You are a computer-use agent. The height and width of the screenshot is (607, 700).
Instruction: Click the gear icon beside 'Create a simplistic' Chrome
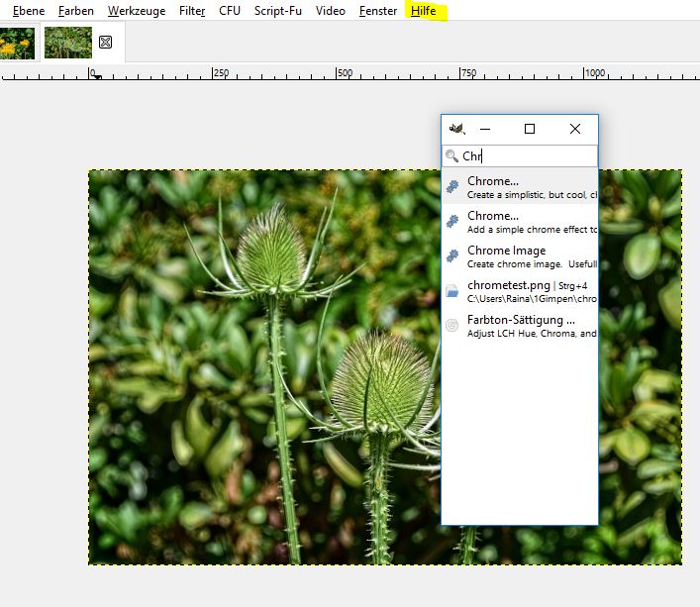click(452, 187)
